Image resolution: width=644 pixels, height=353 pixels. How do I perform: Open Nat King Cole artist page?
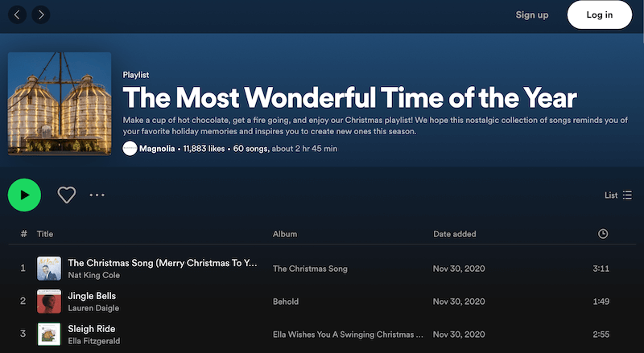pyautogui.click(x=93, y=275)
